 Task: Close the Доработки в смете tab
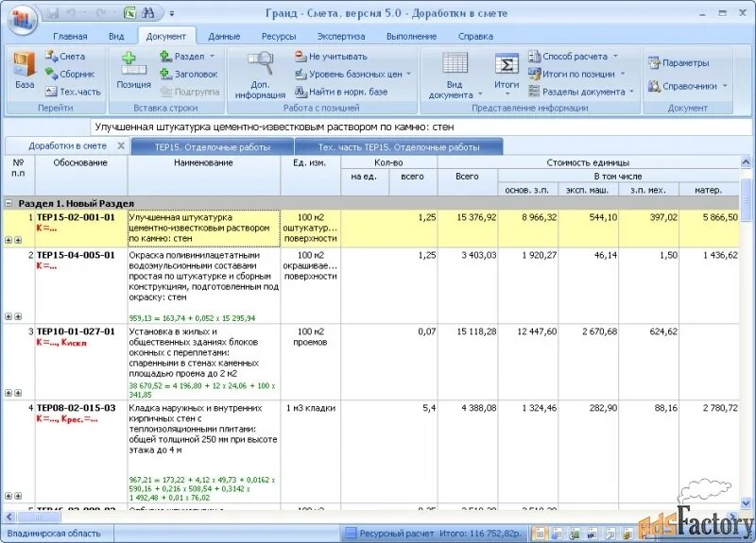point(121,145)
